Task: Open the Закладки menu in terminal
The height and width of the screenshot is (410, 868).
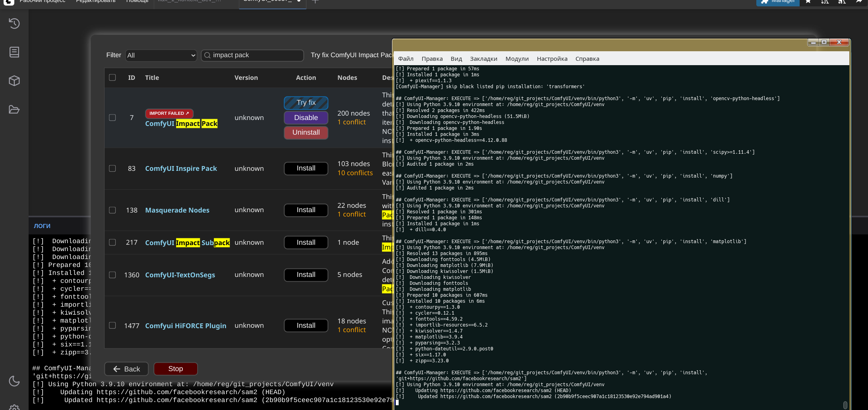Action: tap(484, 59)
